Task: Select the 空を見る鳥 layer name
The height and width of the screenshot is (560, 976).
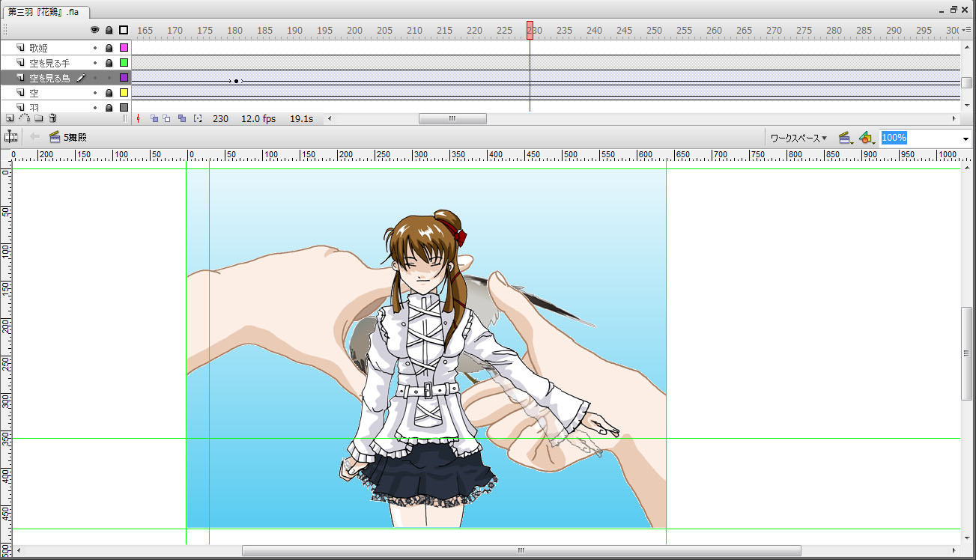Action: [x=49, y=78]
